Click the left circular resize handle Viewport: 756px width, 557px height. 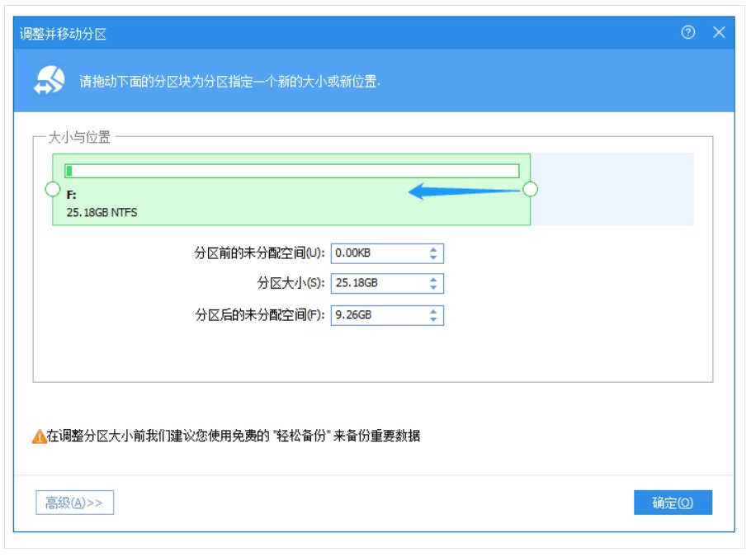point(52,190)
